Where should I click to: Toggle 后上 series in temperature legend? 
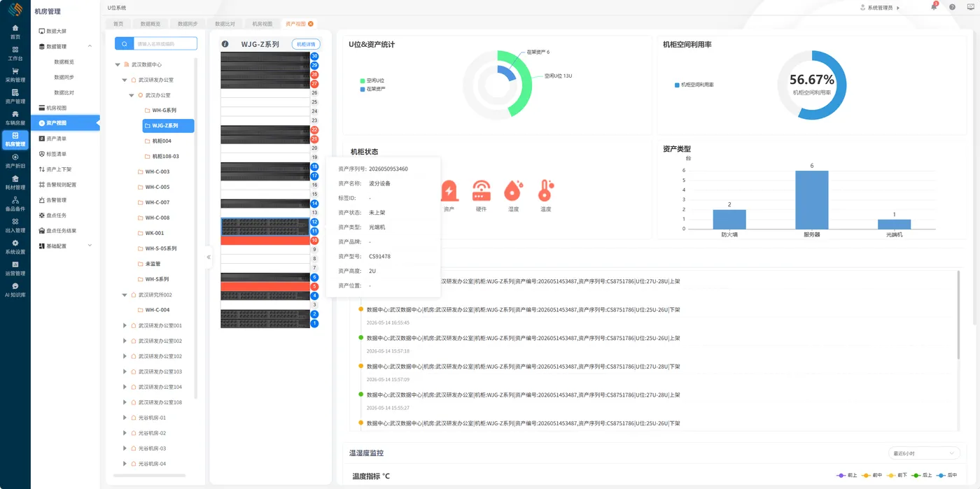tap(922, 475)
